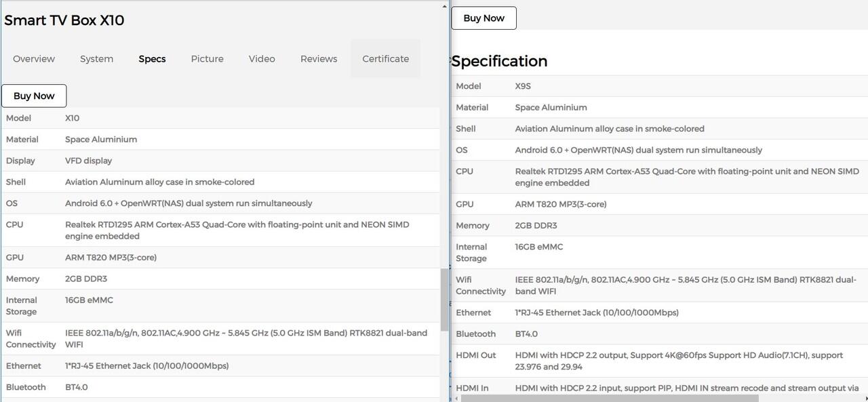Click Android 6.0 OS value in Specification pane
Image resolution: width=868 pixels, height=402 pixels.
click(x=639, y=150)
